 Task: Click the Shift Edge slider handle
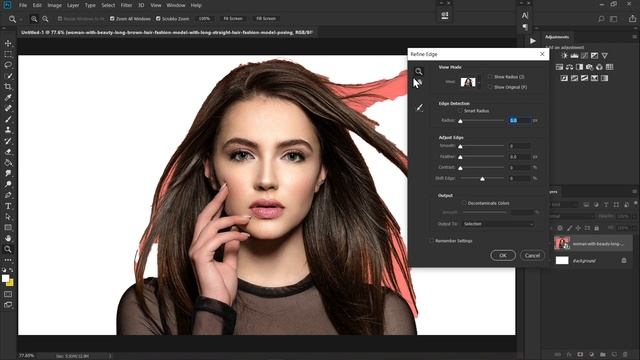pos(482,179)
